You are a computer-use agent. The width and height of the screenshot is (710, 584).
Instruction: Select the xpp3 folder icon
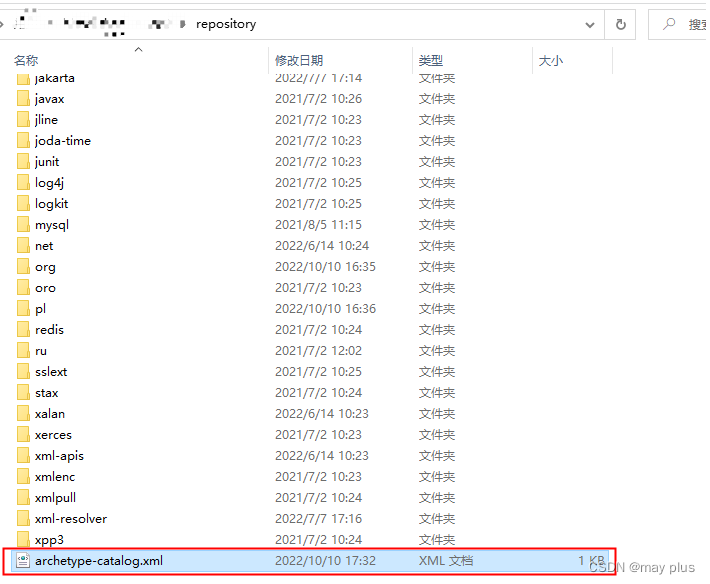tap(23, 539)
